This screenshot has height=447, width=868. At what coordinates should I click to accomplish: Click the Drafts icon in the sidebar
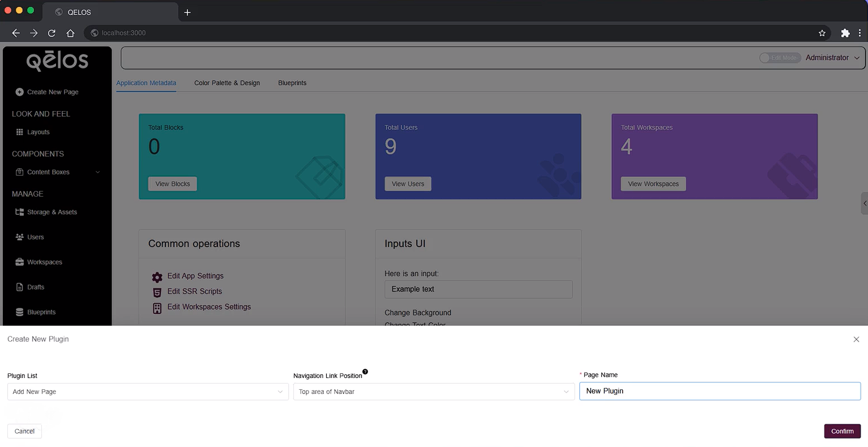19,287
